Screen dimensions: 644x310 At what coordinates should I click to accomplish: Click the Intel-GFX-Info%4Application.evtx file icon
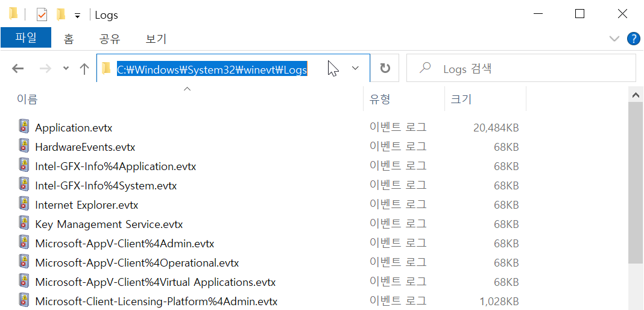[24, 165]
